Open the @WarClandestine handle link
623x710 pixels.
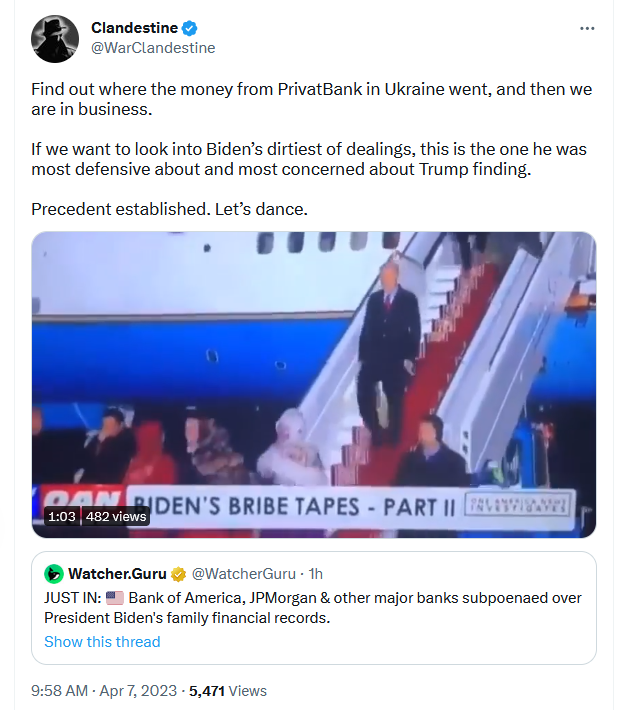point(153,48)
